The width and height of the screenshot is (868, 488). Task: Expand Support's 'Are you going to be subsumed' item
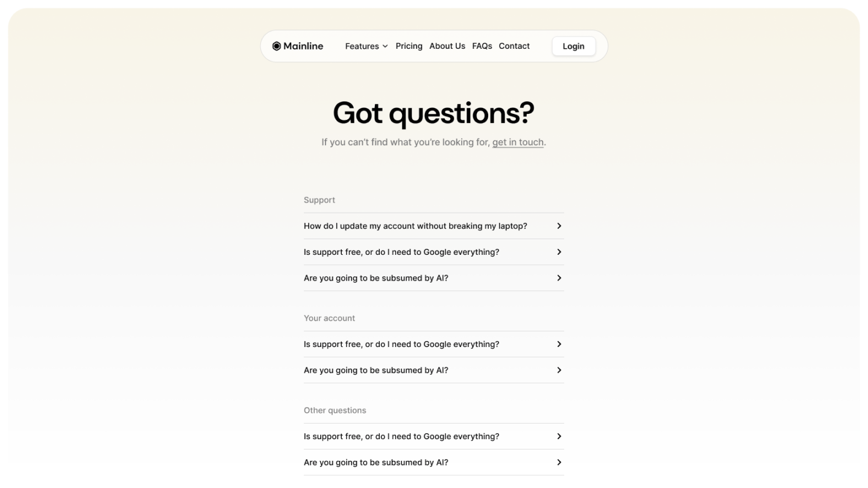(434, 278)
